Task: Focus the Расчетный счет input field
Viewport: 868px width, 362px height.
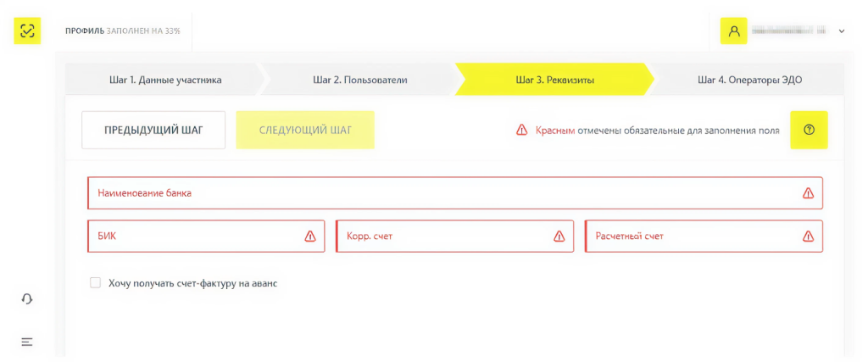Action: [704, 237]
